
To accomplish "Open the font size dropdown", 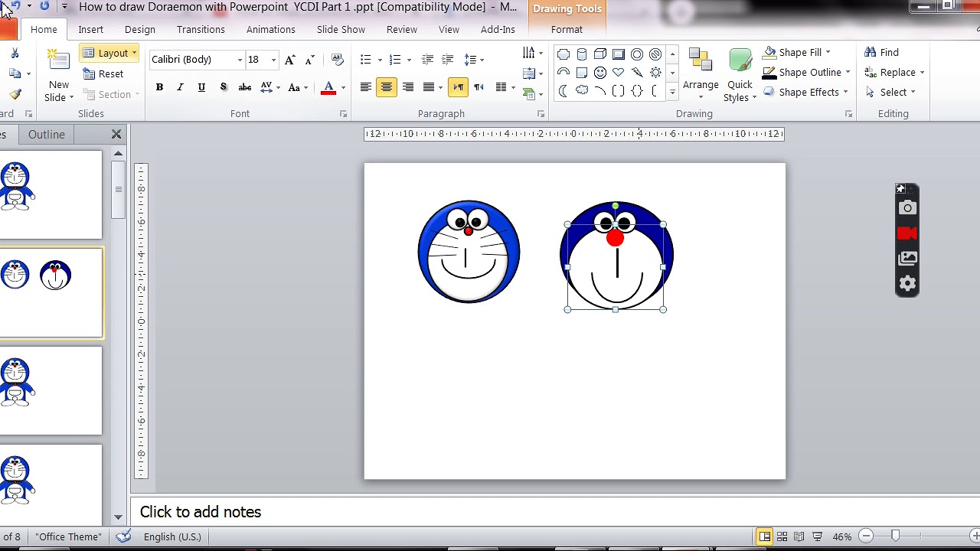I will (273, 60).
